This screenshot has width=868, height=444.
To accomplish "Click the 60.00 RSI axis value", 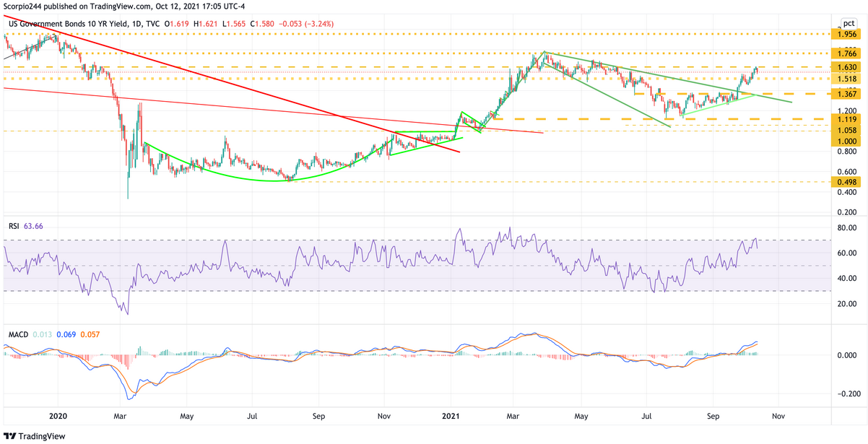I will 847,253.
